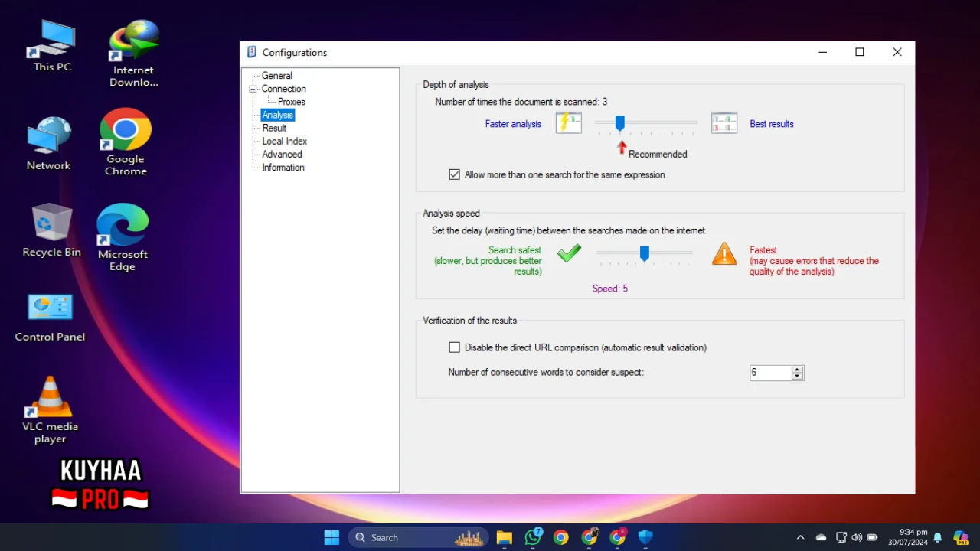
Task: Click the Faster analysis label
Action: tap(513, 124)
